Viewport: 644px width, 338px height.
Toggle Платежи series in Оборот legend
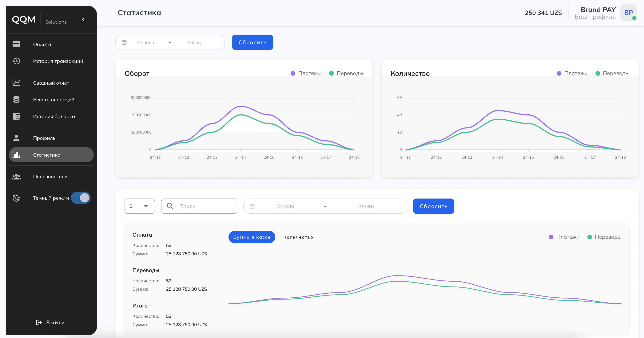click(x=306, y=73)
